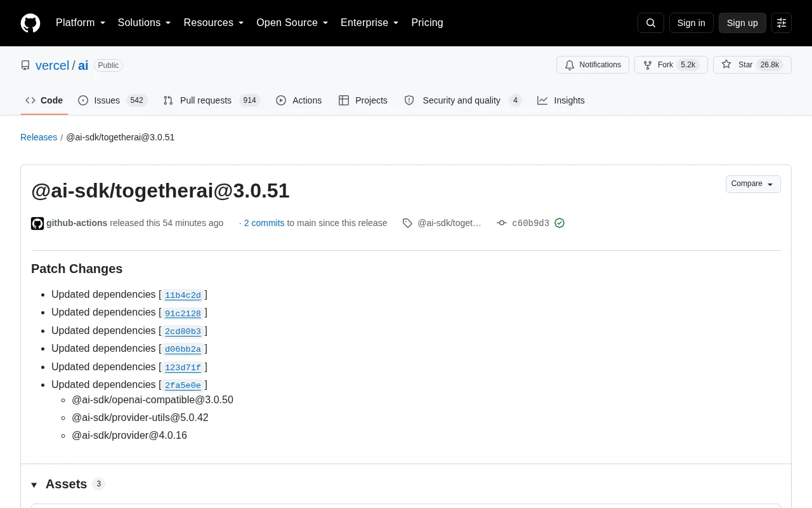Screen dimensions: 812x508
Task: Click the @ai-sdk/toget… tag link
Action: click(449, 223)
